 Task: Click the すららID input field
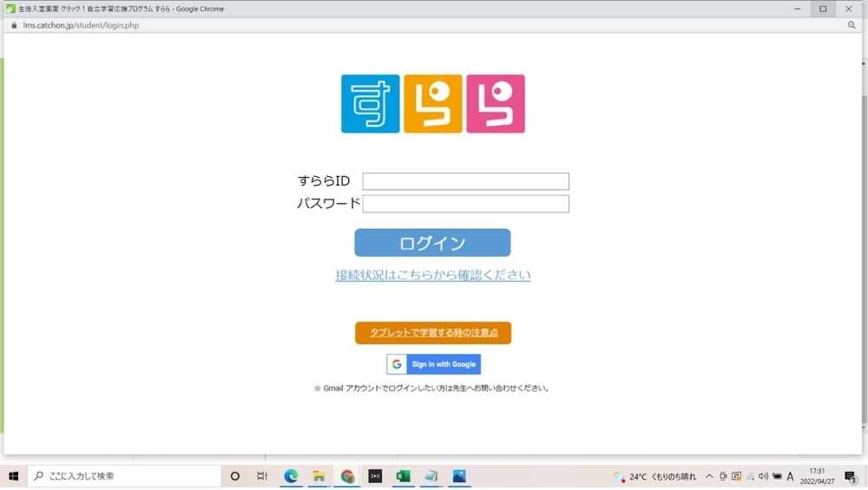[x=465, y=181]
